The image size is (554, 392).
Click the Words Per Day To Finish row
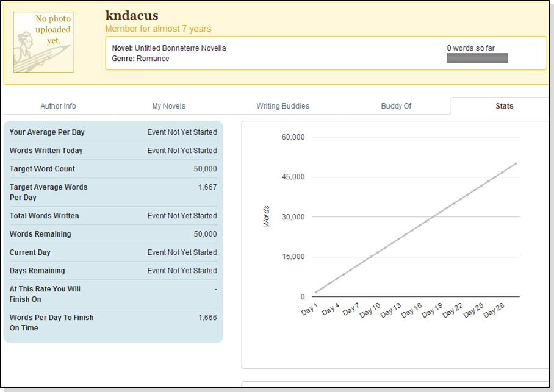pos(113,323)
